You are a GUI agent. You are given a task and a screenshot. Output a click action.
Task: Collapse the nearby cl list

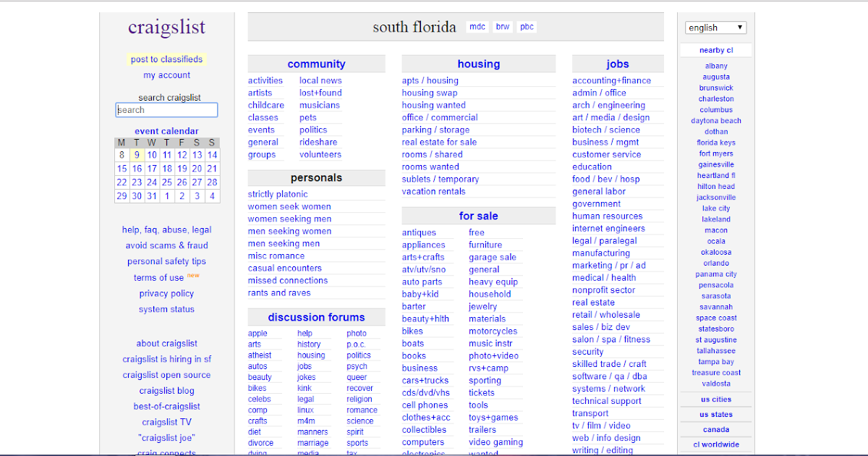pyautogui.click(x=715, y=50)
